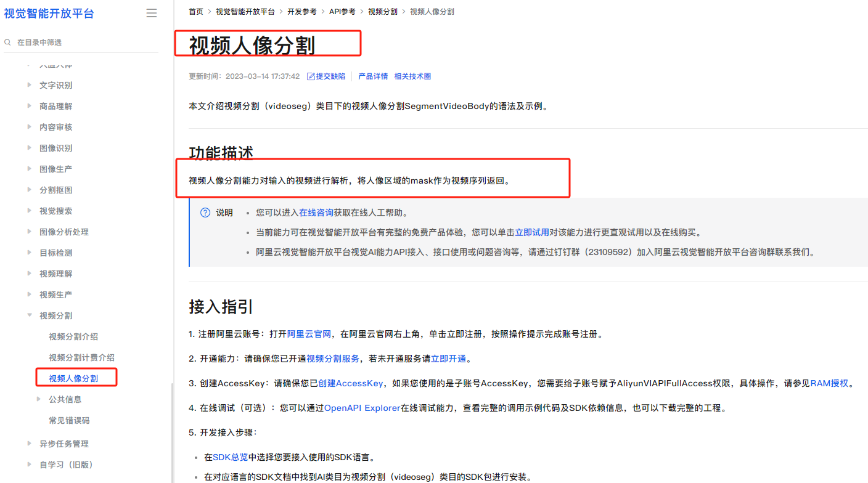868x483 pixels.
Task: Click the 视觉智能开放平台 sidebar title
Action: [x=49, y=14]
